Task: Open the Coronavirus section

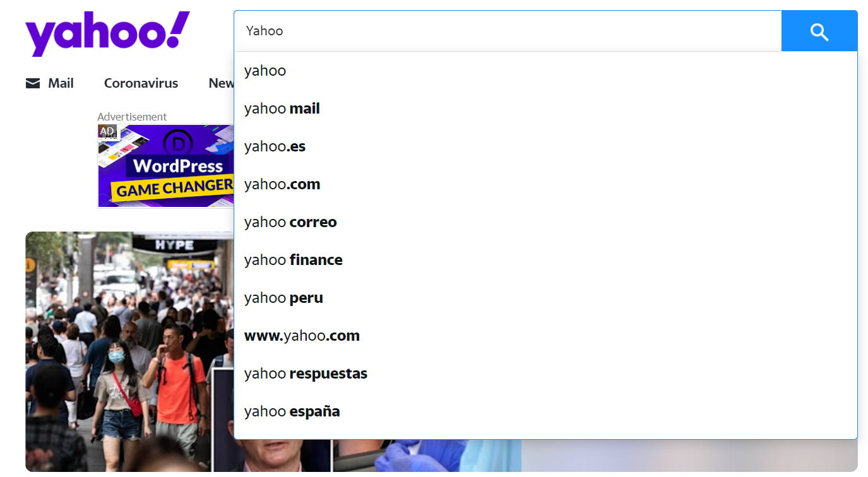Action: pos(141,83)
